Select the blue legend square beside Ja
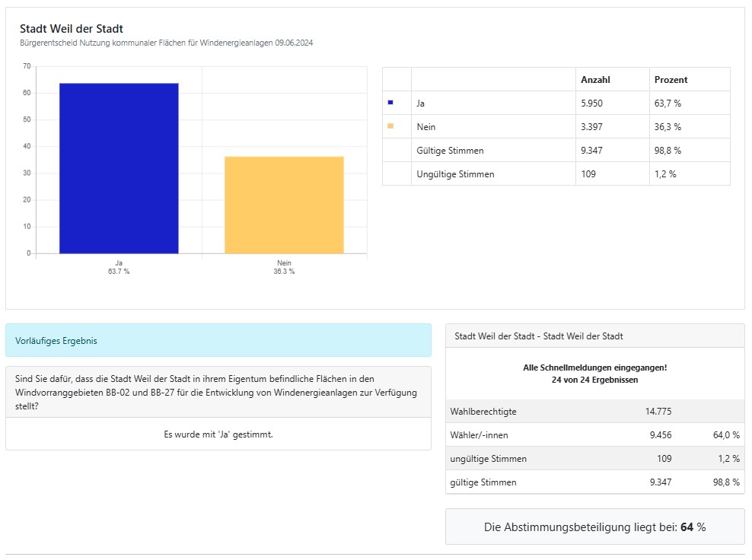The height and width of the screenshot is (560, 752). [x=390, y=102]
